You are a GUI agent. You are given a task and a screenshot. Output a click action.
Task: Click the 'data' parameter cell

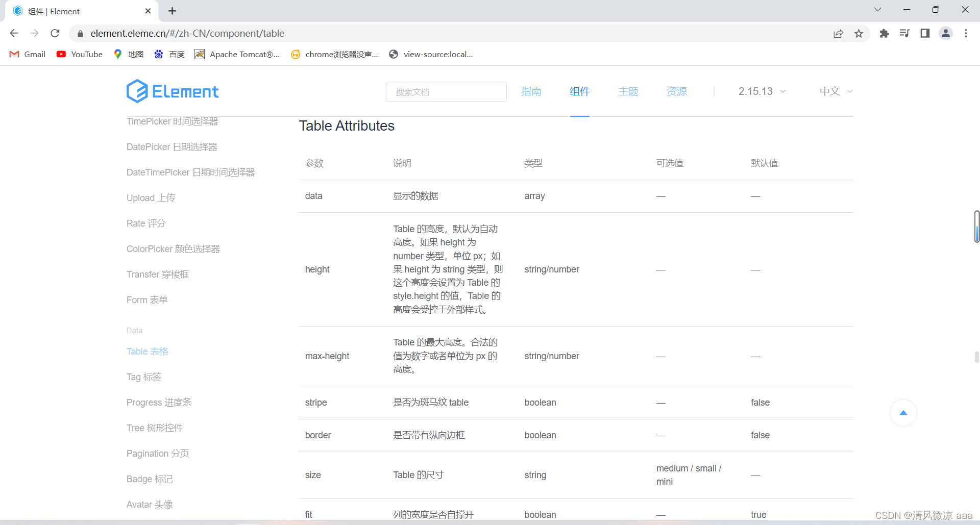coord(313,196)
